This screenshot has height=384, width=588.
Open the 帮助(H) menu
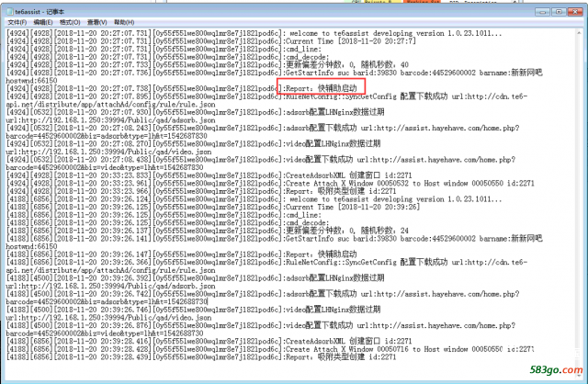point(124,22)
